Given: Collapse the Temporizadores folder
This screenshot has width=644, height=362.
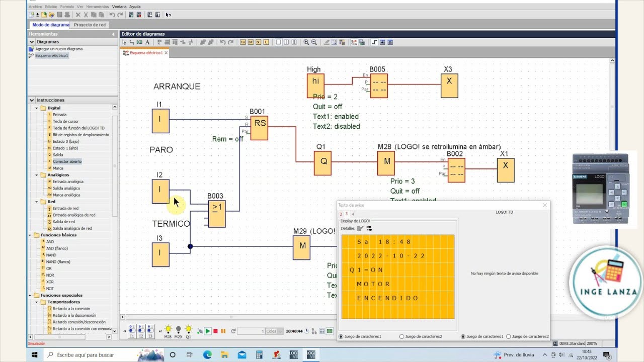Looking at the screenshot, I should (x=37, y=302).
